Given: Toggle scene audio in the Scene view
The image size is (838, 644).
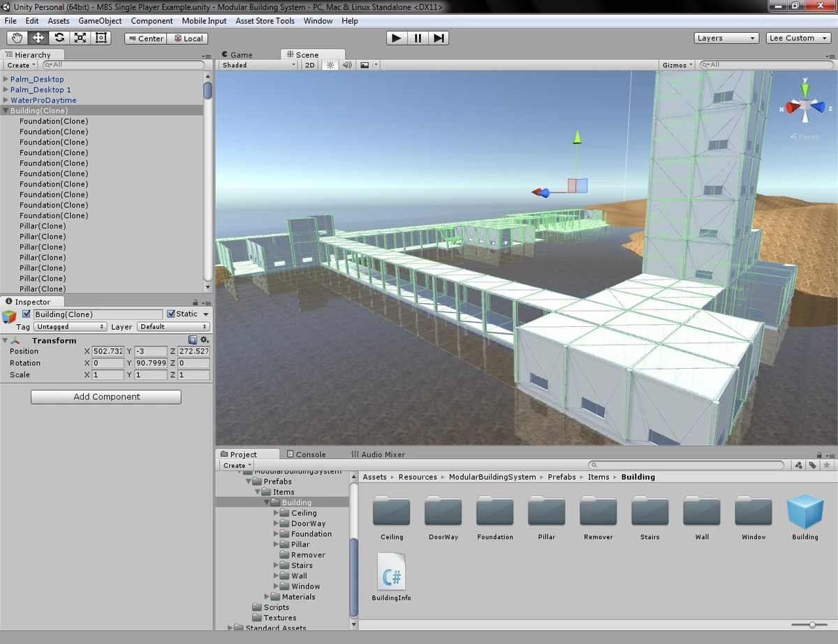Looking at the screenshot, I should pos(346,64).
